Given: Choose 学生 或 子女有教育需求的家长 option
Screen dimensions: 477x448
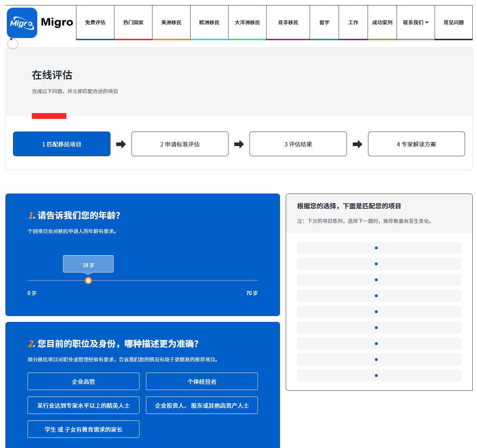Looking at the screenshot, I should click(83, 429).
